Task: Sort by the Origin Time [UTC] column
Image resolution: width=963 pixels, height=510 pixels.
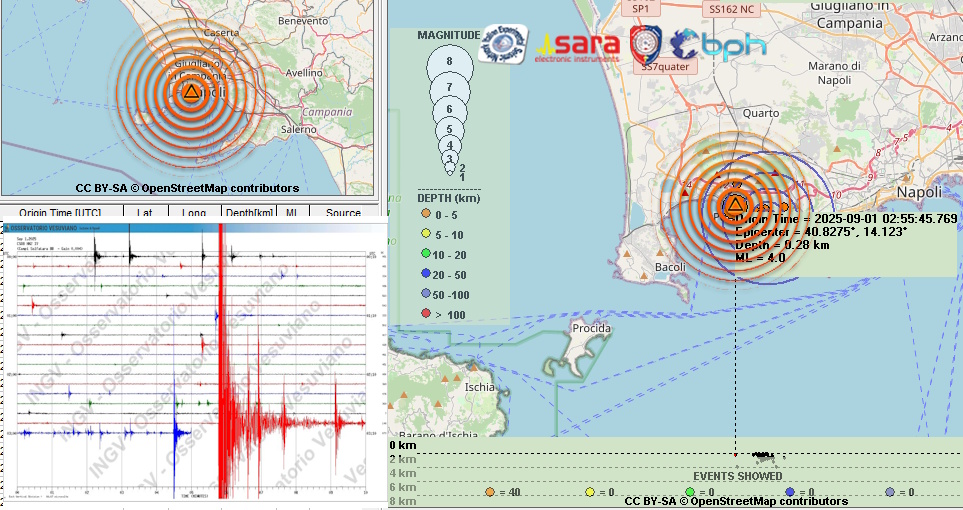Action: 60,212
